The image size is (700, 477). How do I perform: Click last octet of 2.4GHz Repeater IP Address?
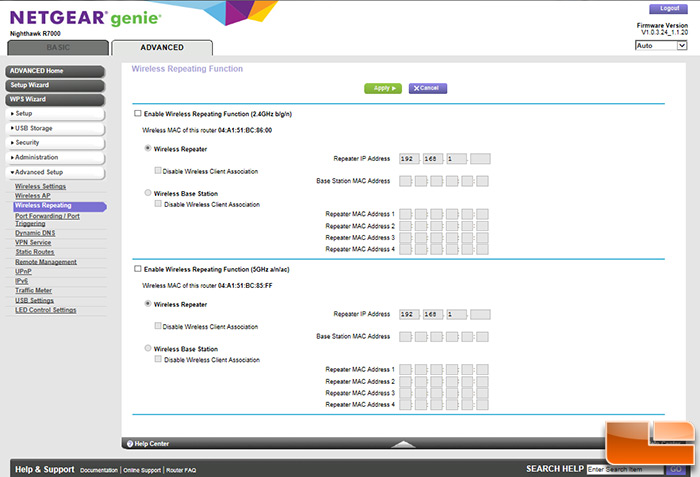[480, 159]
